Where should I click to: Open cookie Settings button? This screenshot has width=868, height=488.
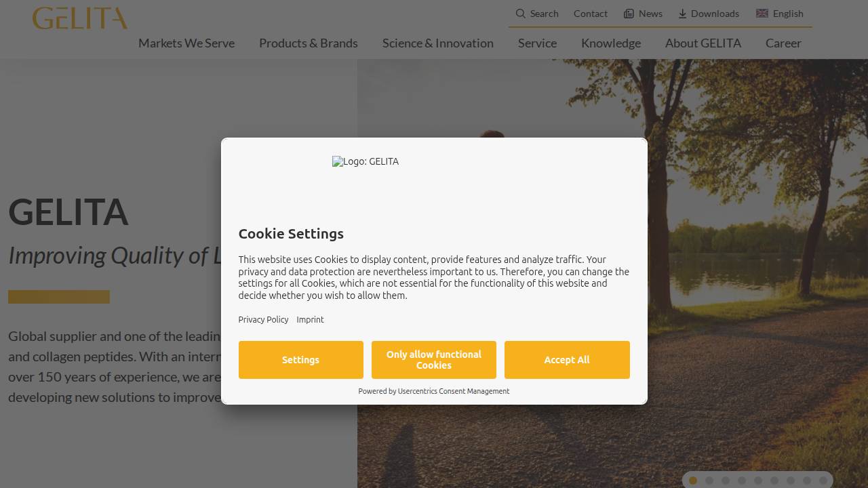point(300,360)
